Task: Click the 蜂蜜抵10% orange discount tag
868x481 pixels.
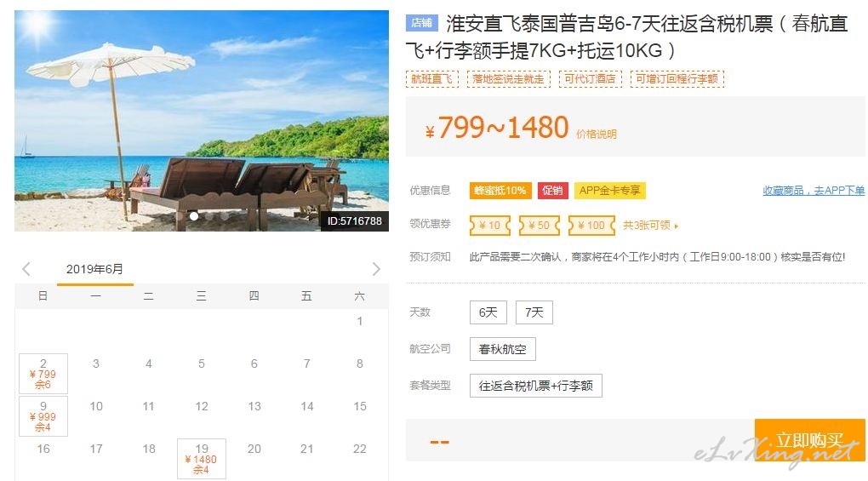Action: [x=500, y=191]
